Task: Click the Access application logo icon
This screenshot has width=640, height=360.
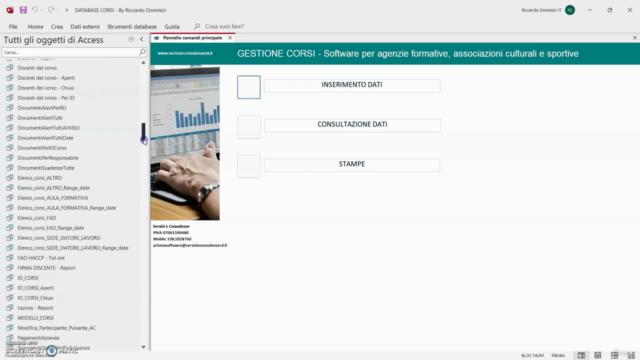Action: (x=10, y=10)
